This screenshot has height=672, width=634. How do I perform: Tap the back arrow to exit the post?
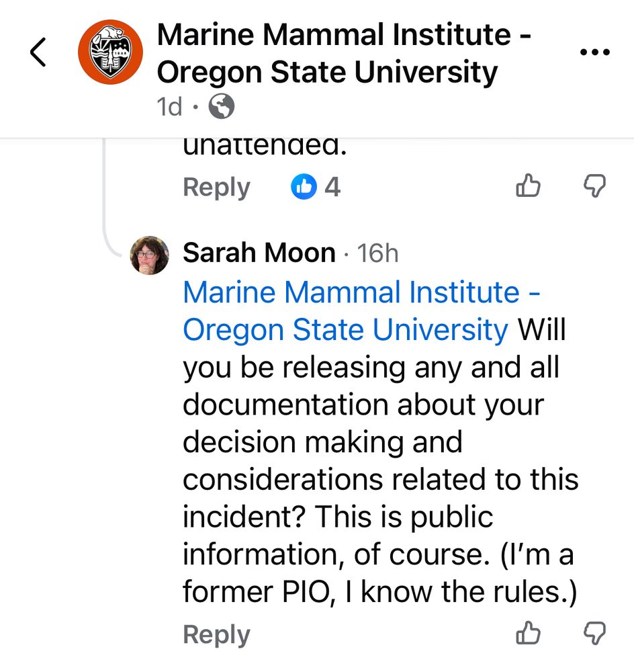pos(38,52)
